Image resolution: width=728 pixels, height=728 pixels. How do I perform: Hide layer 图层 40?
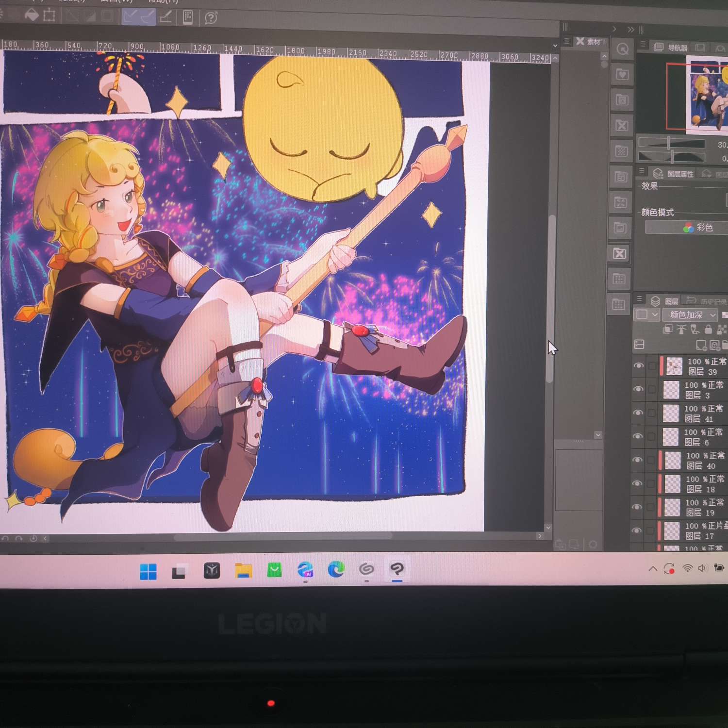click(637, 460)
